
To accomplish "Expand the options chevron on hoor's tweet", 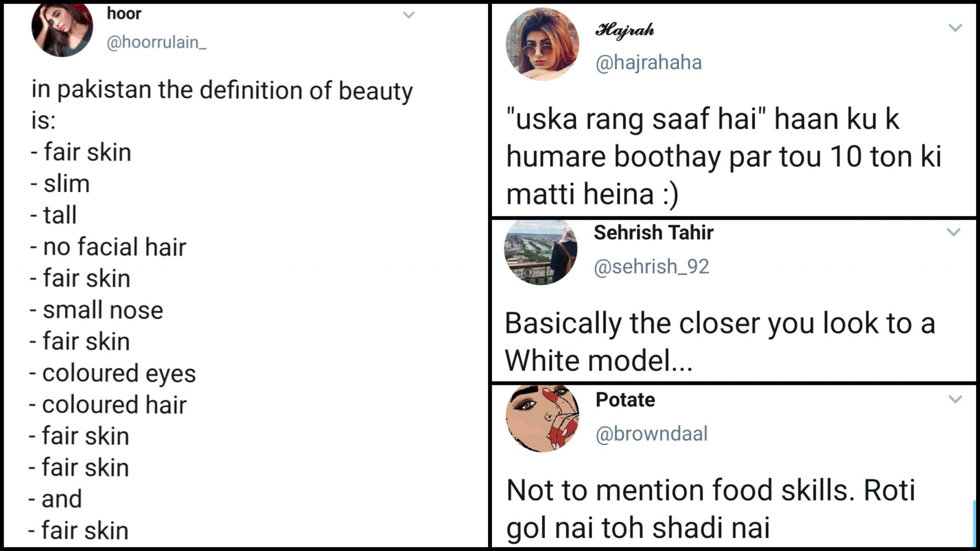I will point(409,15).
